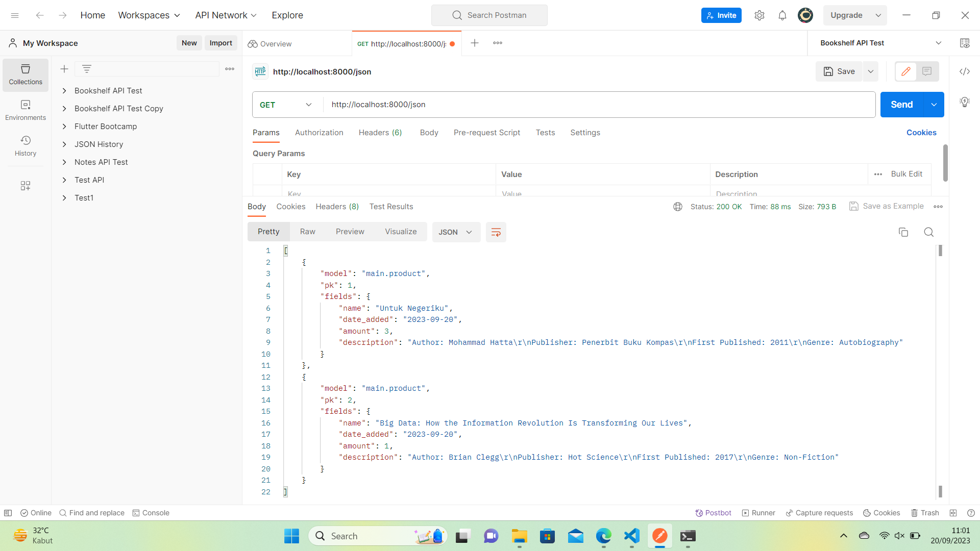Import a collection with the Import button

click(x=220, y=43)
